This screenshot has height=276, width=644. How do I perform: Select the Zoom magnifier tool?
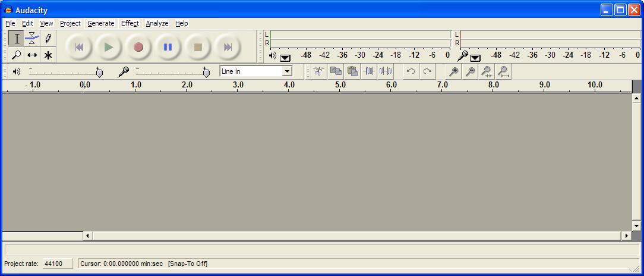click(x=17, y=55)
